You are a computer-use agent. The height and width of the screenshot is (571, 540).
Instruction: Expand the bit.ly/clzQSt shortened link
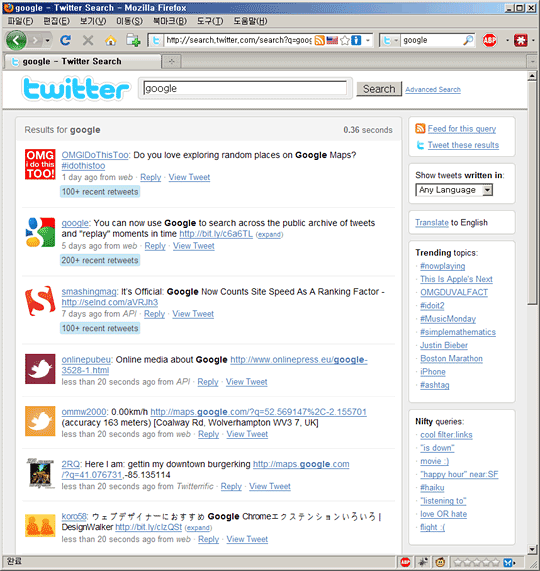pos(198,528)
